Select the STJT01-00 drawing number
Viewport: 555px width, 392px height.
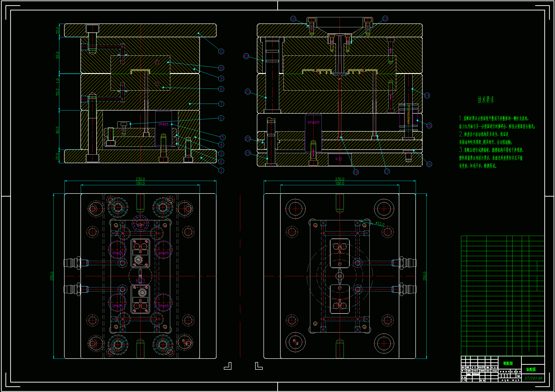click(533, 378)
